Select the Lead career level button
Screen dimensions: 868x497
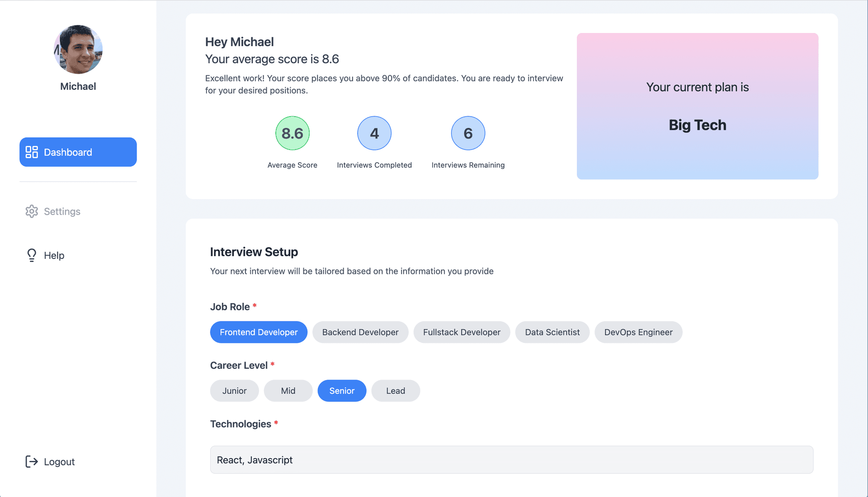pyautogui.click(x=395, y=390)
